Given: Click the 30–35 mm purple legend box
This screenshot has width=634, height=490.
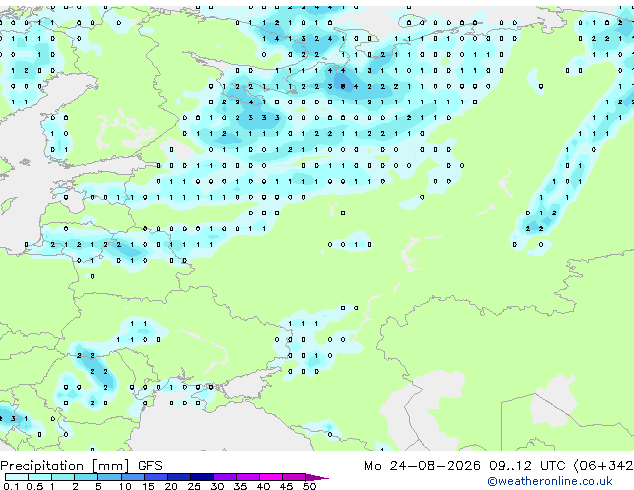Looking at the screenshot, I should tap(224, 477).
